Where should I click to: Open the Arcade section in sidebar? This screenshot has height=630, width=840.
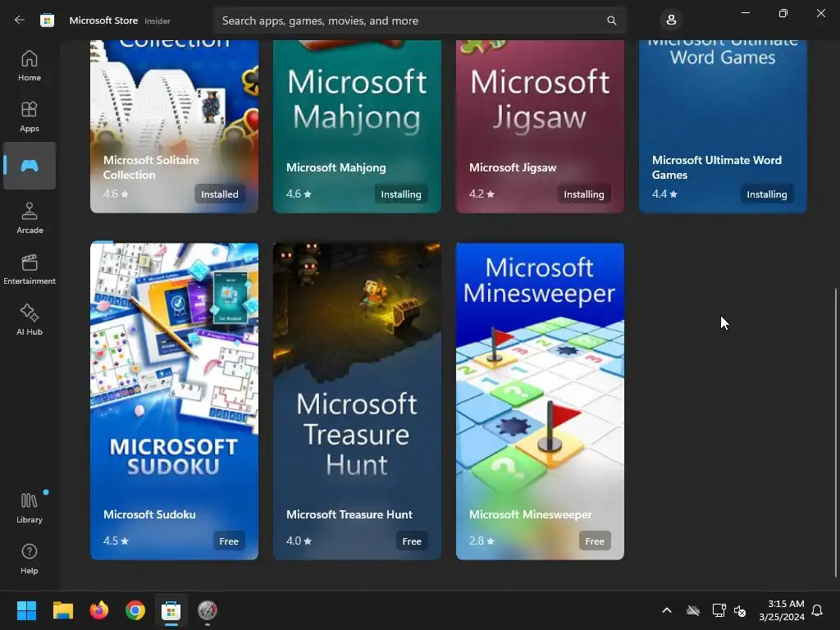30,218
